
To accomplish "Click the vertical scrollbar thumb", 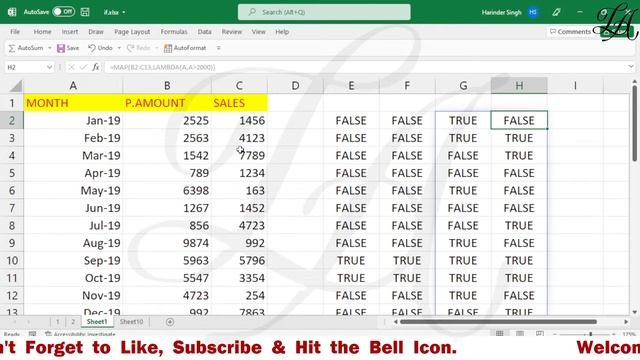I will pos(635,124).
